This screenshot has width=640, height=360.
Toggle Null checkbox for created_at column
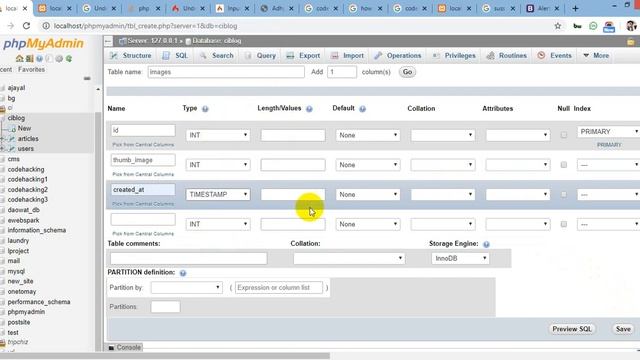pos(564,195)
